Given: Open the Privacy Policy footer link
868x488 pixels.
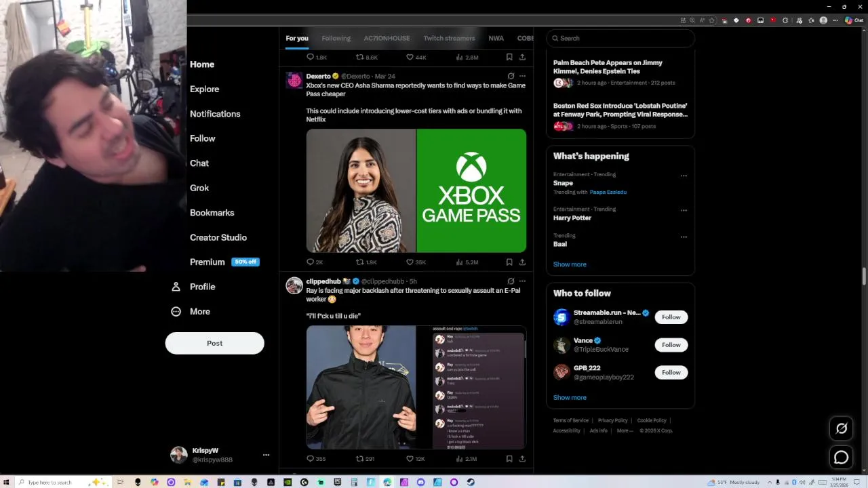Looking at the screenshot, I should coord(612,420).
